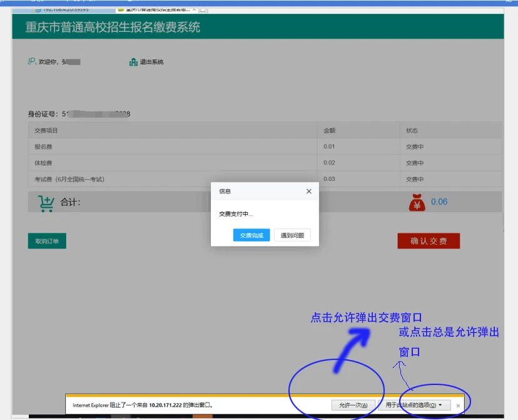Click the 遇到问题 button
This screenshot has height=420, width=518.
pyautogui.click(x=292, y=235)
